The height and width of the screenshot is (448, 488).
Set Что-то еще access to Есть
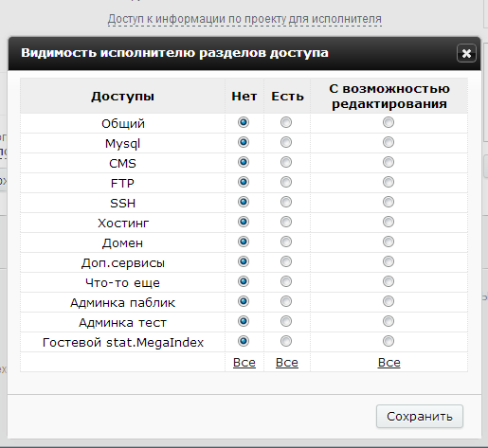(x=286, y=281)
